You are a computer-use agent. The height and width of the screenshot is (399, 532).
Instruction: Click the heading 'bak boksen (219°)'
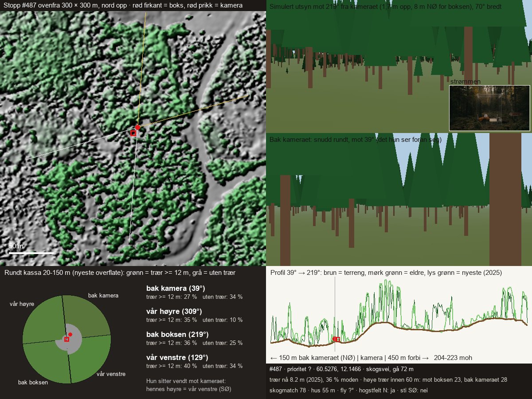pos(177,334)
